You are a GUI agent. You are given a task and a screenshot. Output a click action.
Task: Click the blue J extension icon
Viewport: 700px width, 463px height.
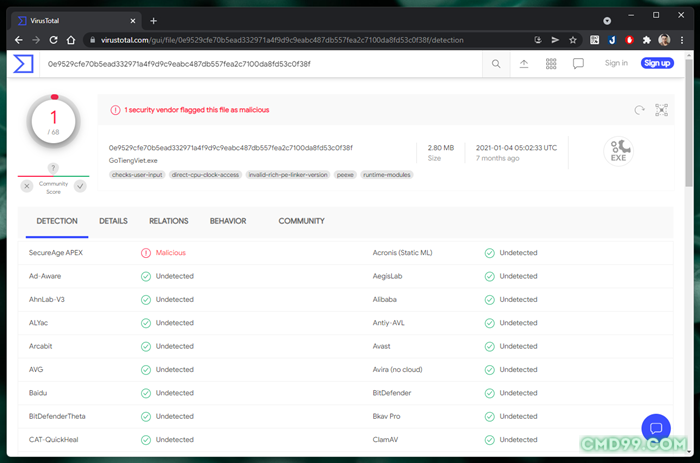tap(612, 40)
